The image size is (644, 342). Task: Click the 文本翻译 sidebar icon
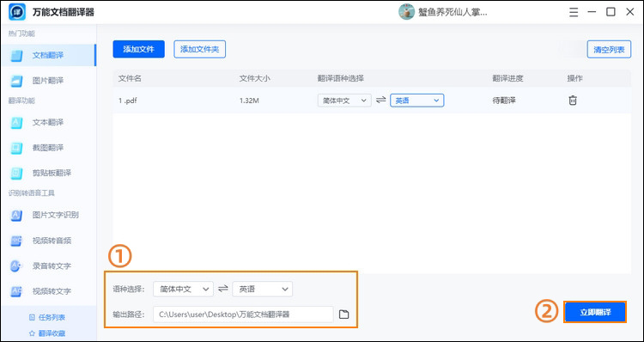(16, 123)
